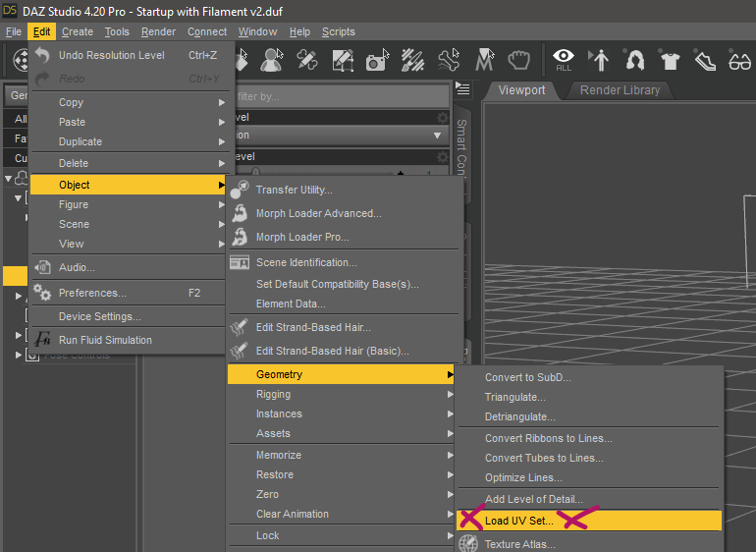Open the File menu

point(14,31)
